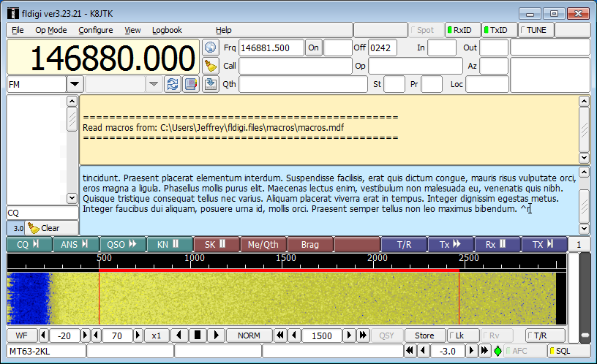Toggle the T/R button in waterfall controls
This screenshot has height=364, width=597.
pyautogui.click(x=545, y=335)
